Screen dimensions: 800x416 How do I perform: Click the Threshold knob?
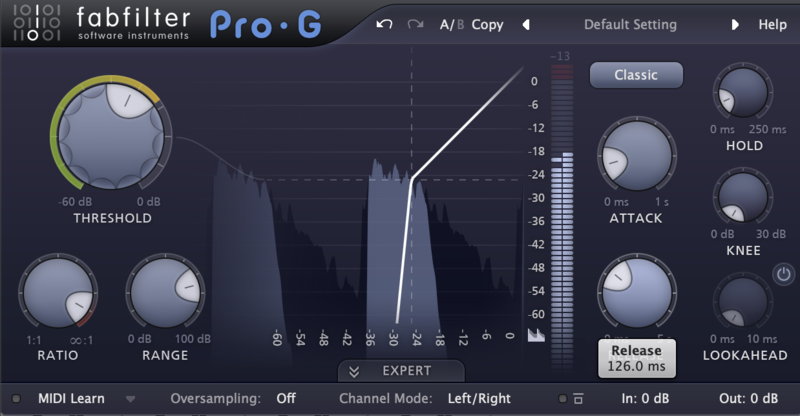pyautogui.click(x=111, y=135)
